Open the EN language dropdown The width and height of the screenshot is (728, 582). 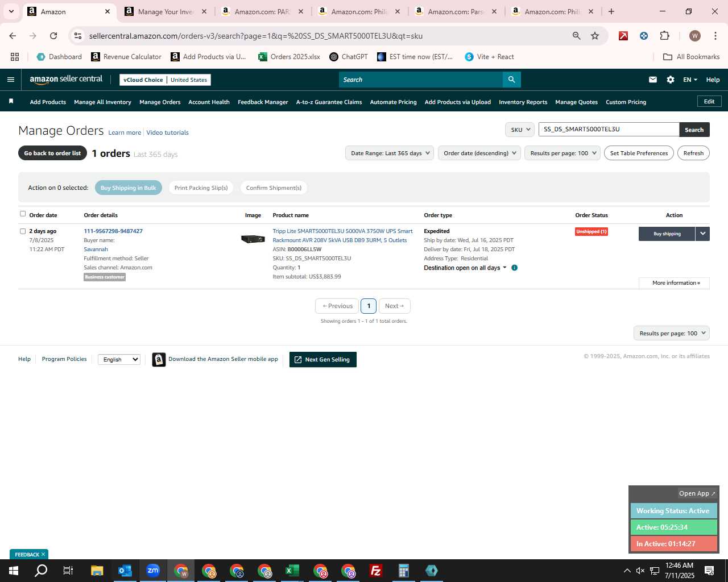pyautogui.click(x=690, y=80)
